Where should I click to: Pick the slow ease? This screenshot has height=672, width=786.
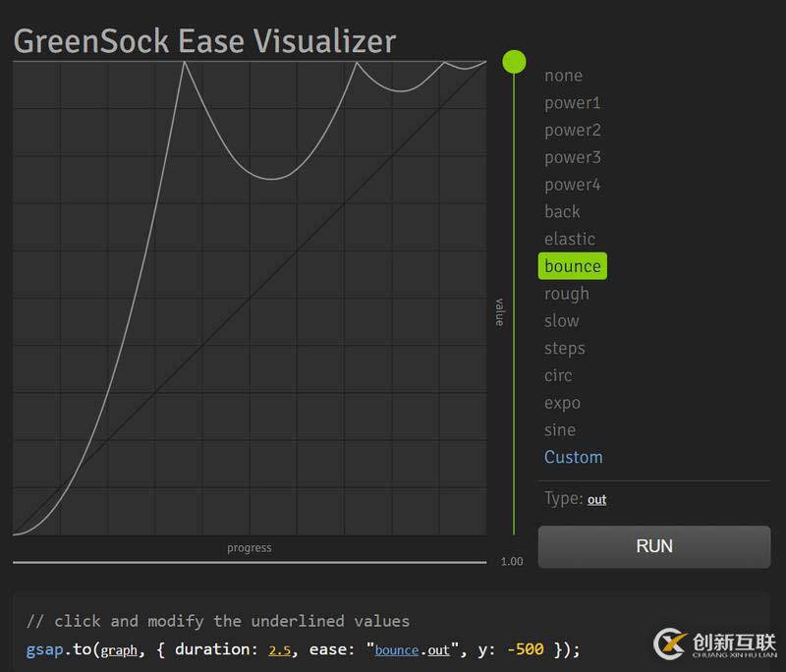(561, 320)
